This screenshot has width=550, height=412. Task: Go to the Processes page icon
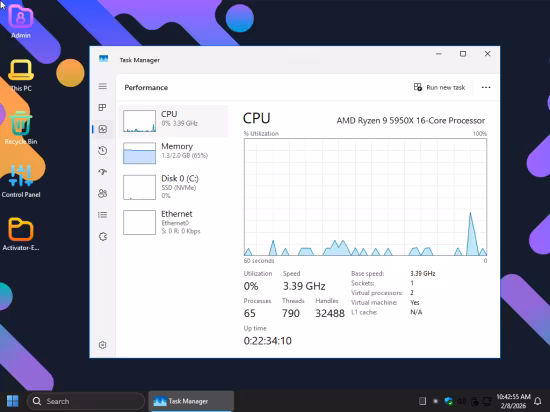click(x=102, y=108)
